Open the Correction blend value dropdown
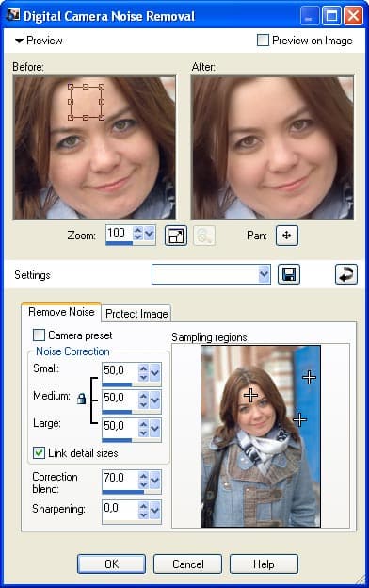The height and width of the screenshot is (588, 369). (x=154, y=480)
